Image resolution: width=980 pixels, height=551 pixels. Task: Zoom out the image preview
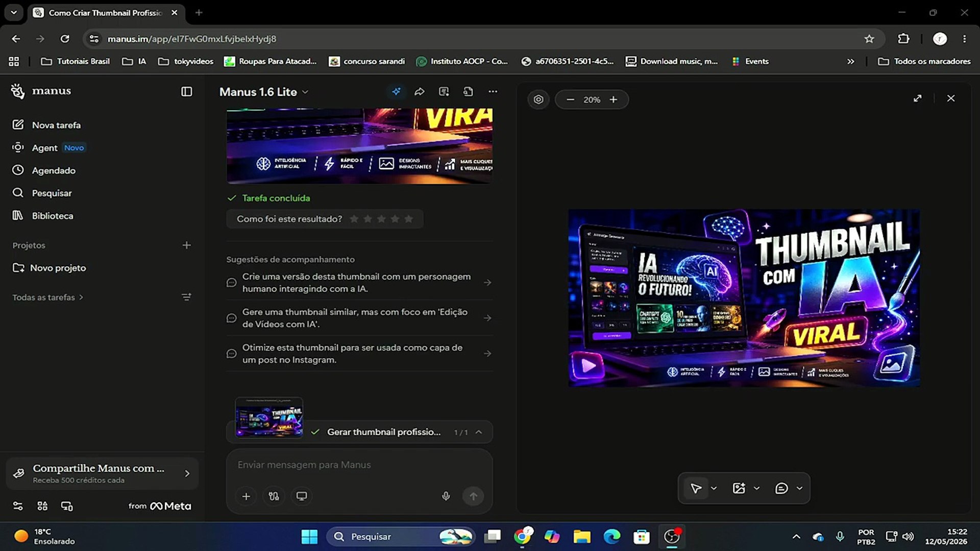pyautogui.click(x=570, y=99)
